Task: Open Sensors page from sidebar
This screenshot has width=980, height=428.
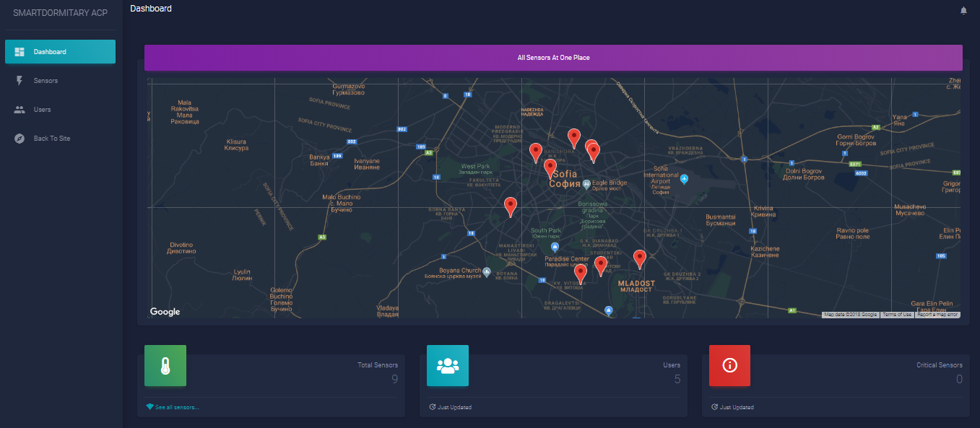Action: (x=60, y=81)
